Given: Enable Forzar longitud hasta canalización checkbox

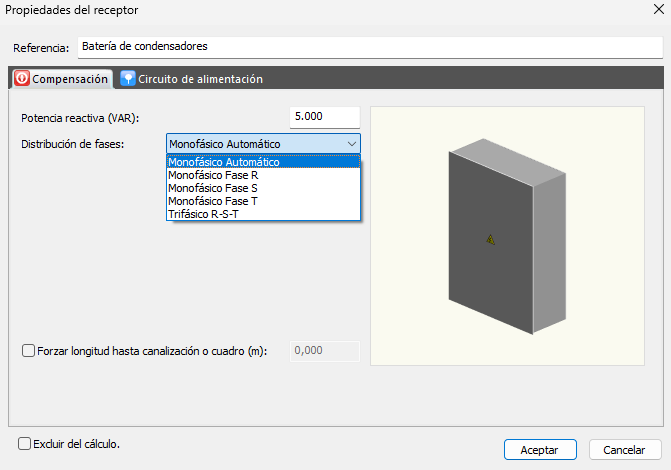Looking at the screenshot, I should [x=28, y=351].
